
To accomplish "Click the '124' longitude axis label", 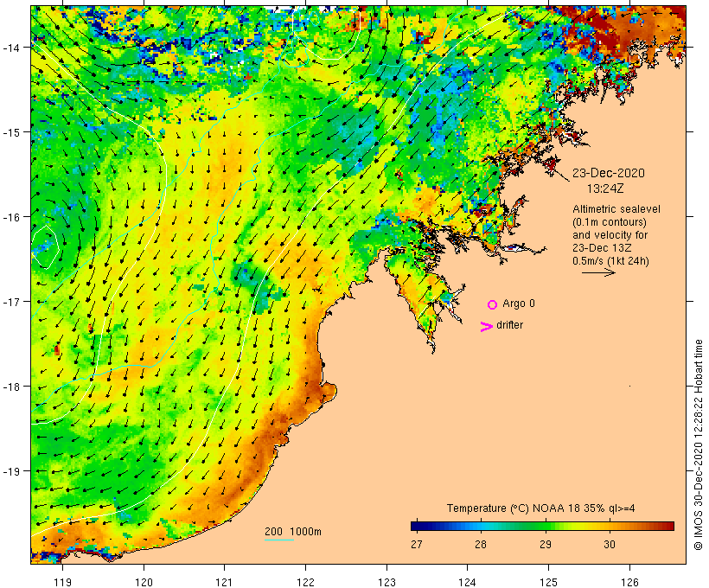I will coord(467,582).
